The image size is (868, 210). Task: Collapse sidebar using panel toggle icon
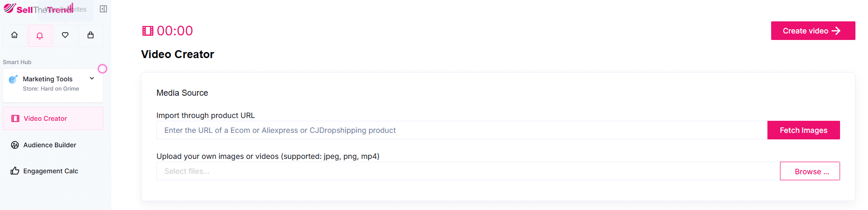(x=103, y=9)
